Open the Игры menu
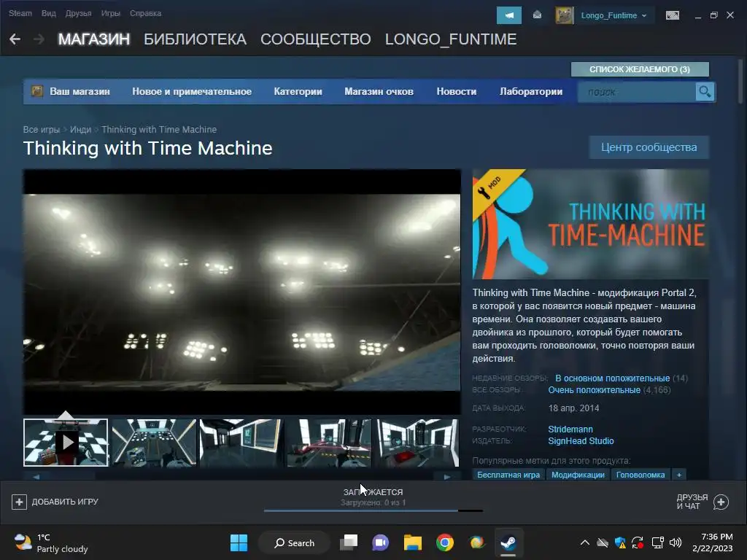This screenshot has width=747, height=560. click(x=111, y=13)
